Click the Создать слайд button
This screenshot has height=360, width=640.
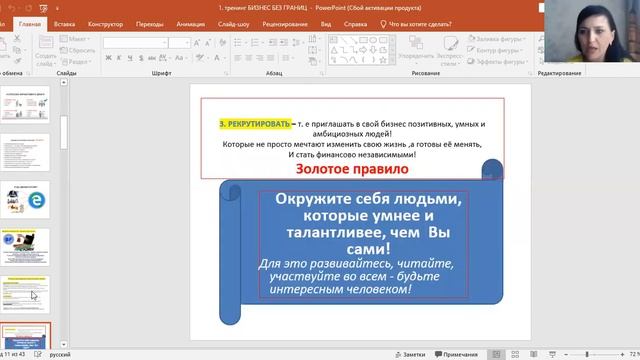45,51
